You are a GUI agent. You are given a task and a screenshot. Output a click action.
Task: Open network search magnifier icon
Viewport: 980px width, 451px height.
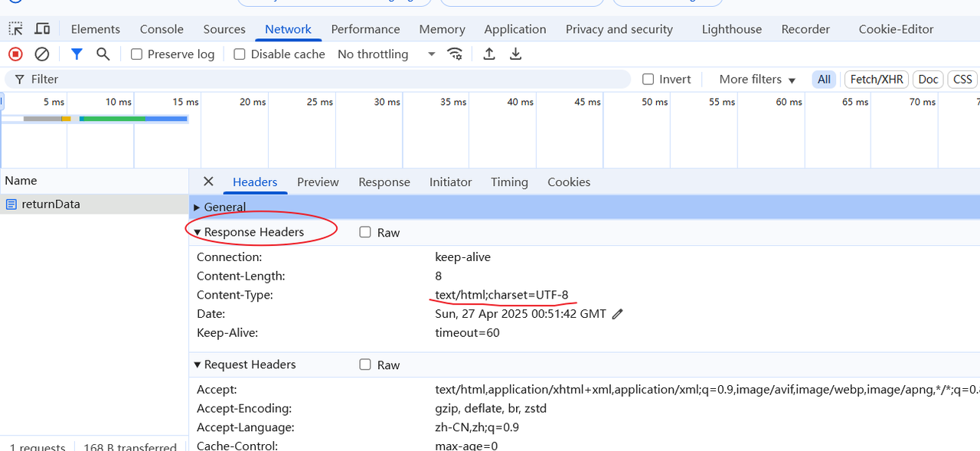pos(103,54)
